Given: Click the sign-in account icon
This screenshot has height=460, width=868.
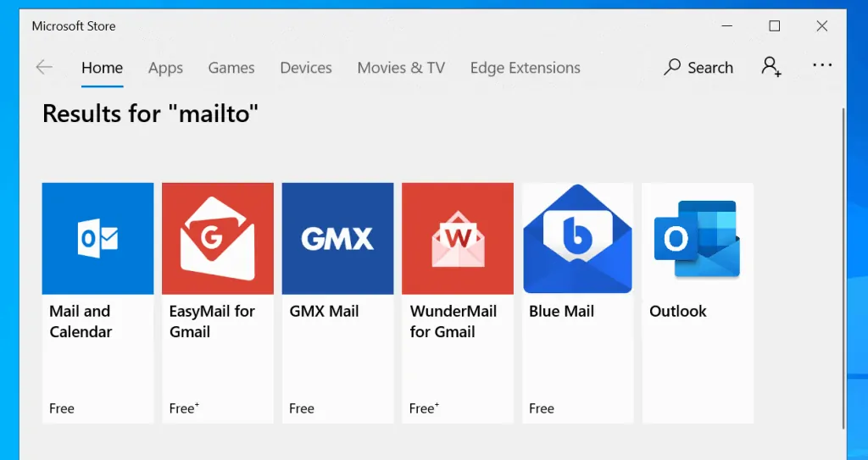Looking at the screenshot, I should [x=771, y=68].
